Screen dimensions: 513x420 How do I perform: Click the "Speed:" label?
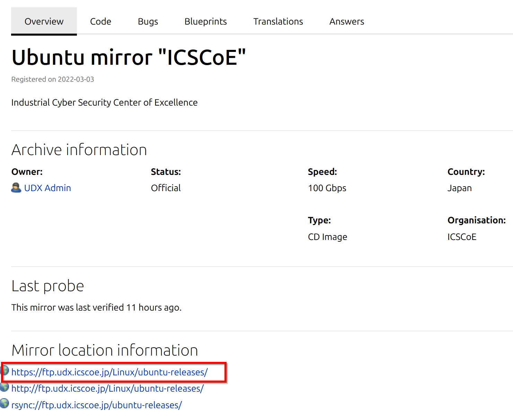pyautogui.click(x=322, y=172)
